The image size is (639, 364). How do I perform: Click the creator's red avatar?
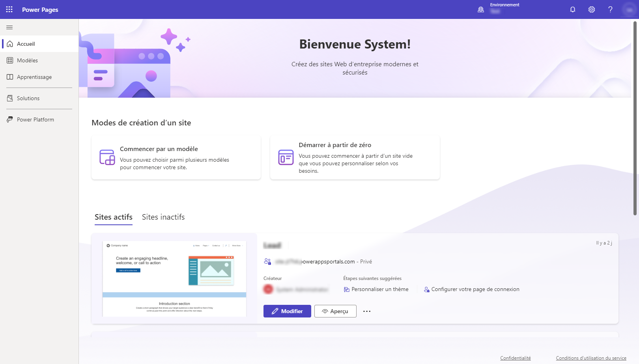(268, 289)
